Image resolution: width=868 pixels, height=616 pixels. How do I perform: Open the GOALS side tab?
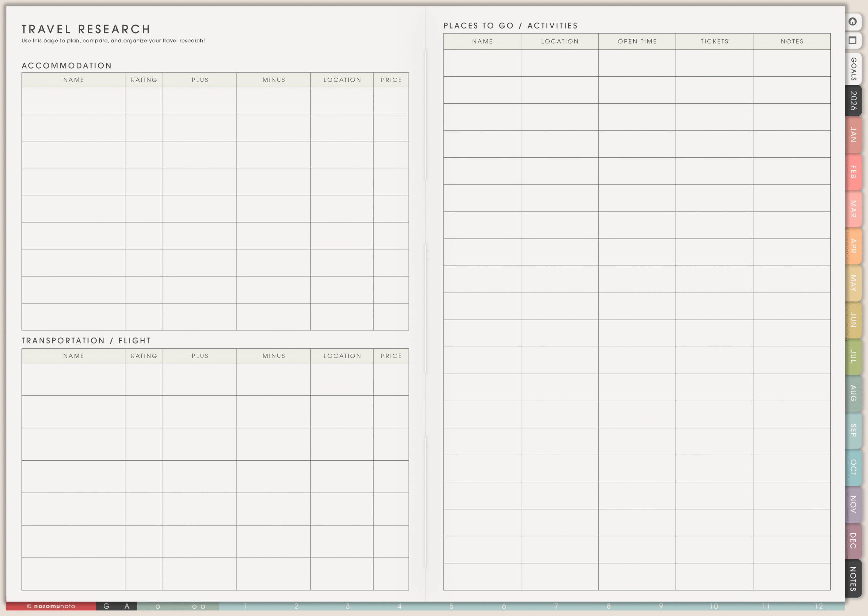[x=853, y=69]
